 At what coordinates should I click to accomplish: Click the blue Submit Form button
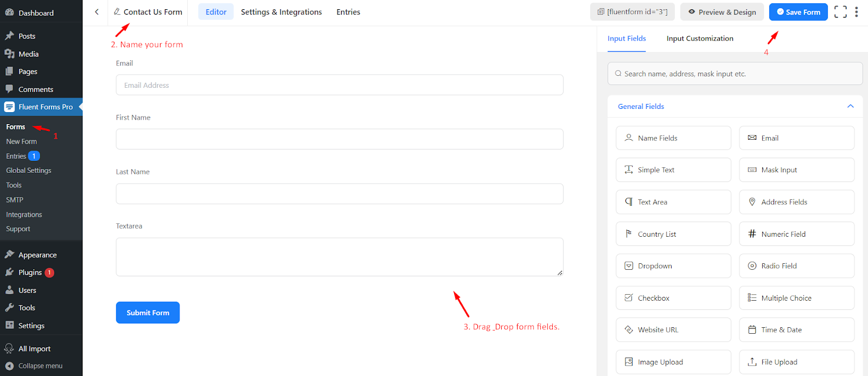[148, 313]
